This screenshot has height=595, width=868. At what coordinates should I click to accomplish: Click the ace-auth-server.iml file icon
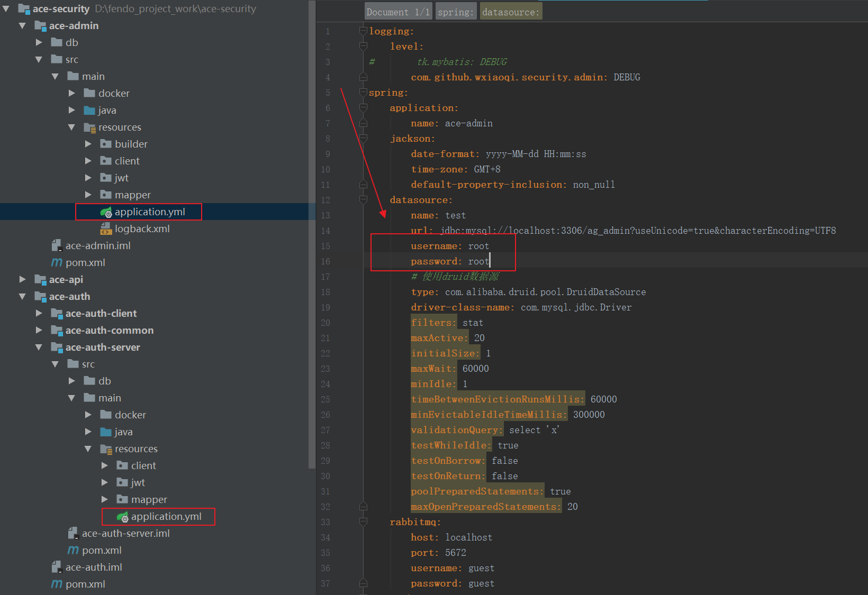click(73, 534)
